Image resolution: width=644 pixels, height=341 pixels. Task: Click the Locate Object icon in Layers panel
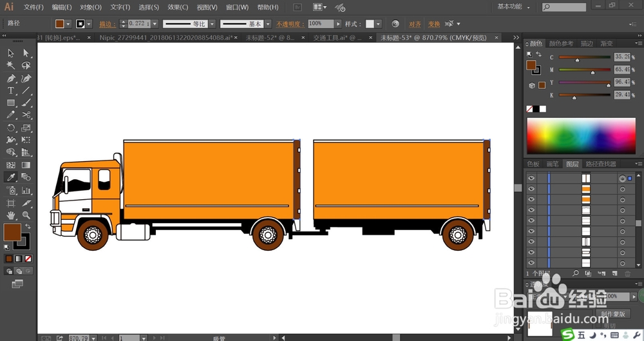click(575, 273)
